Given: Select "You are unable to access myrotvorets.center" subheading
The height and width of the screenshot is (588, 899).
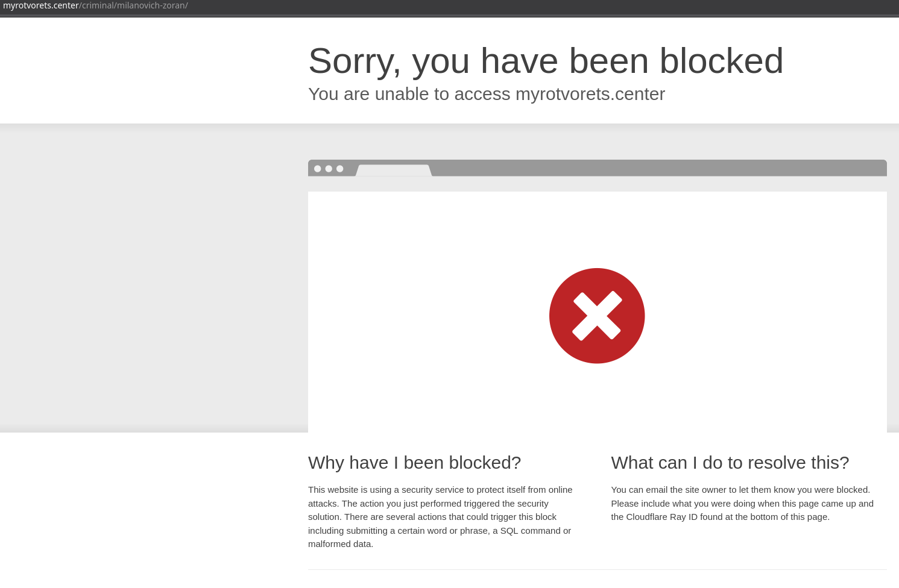Looking at the screenshot, I should (487, 94).
